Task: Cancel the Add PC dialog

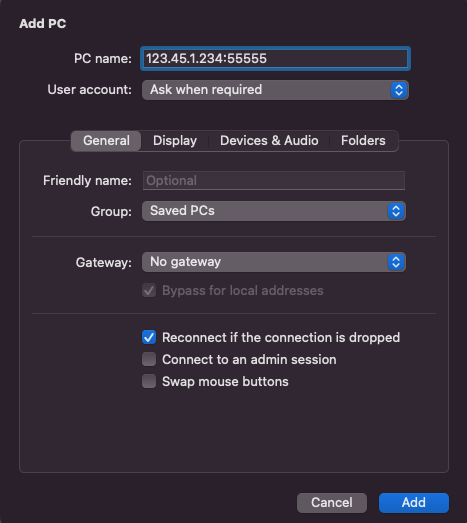Action: tap(332, 503)
